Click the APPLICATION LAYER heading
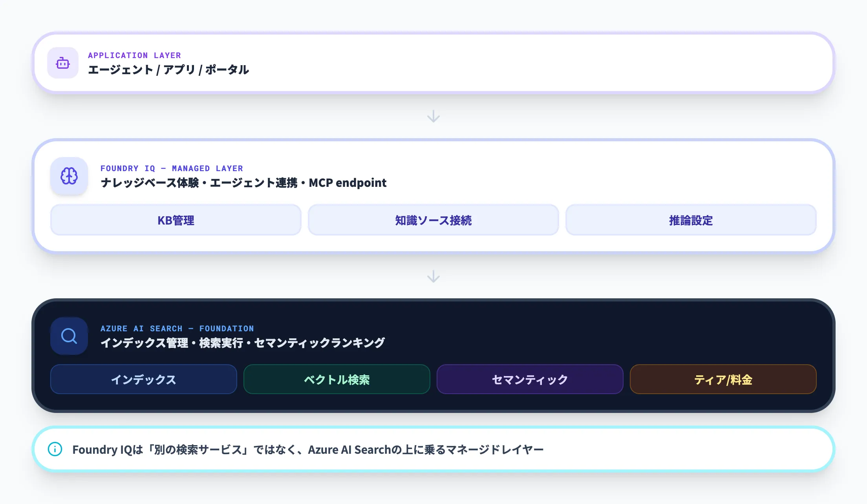 (135, 55)
